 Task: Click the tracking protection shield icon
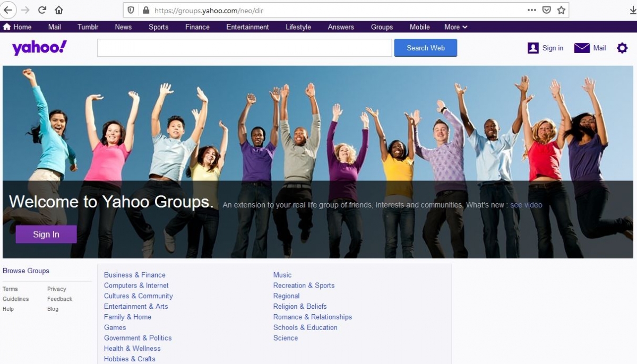click(x=132, y=10)
